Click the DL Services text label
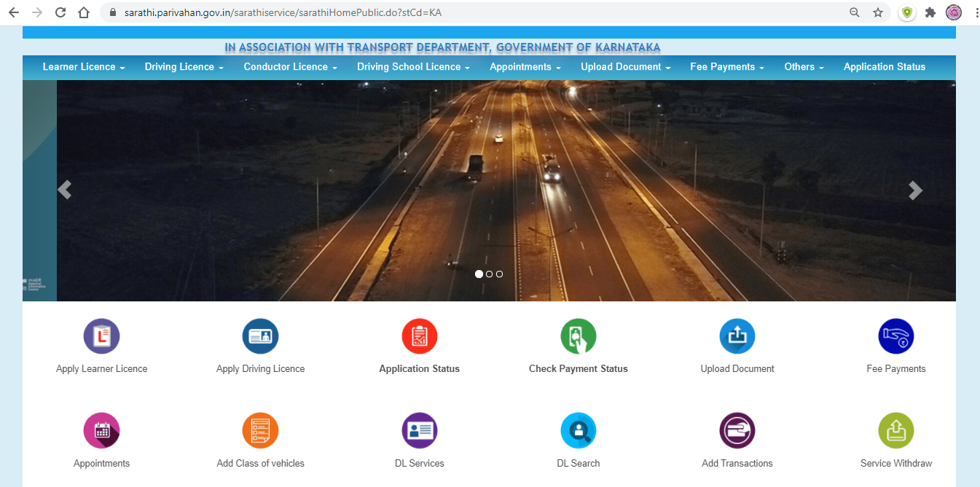The image size is (980, 487). [420, 463]
